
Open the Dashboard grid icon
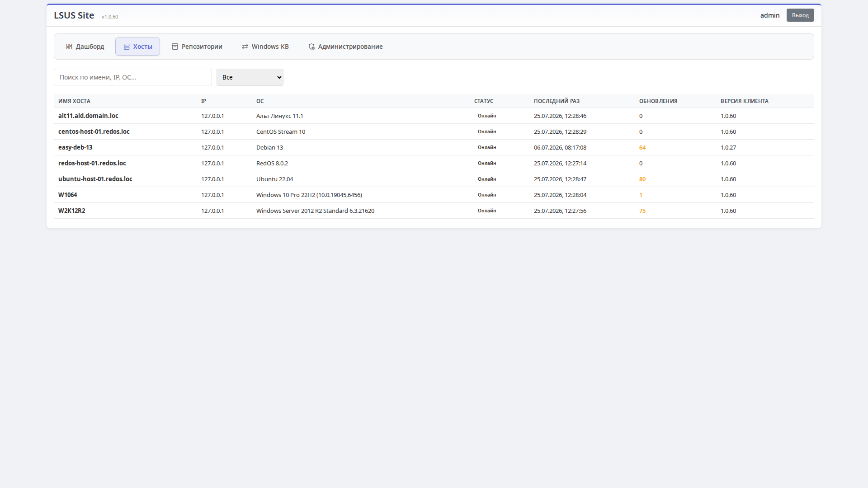click(x=69, y=47)
